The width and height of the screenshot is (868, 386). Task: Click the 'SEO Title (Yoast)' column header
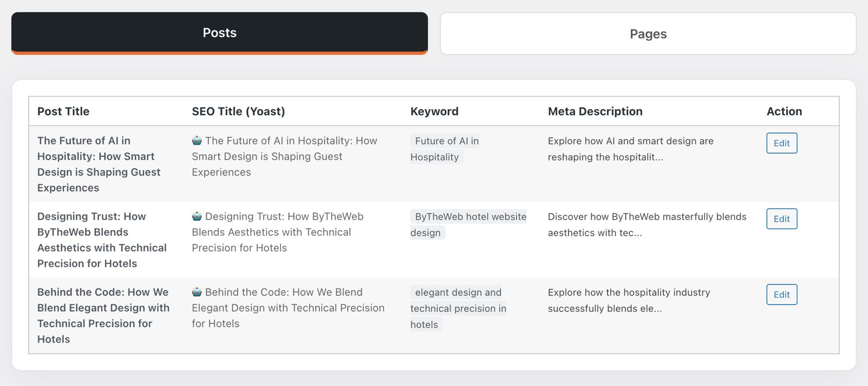[x=238, y=111]
